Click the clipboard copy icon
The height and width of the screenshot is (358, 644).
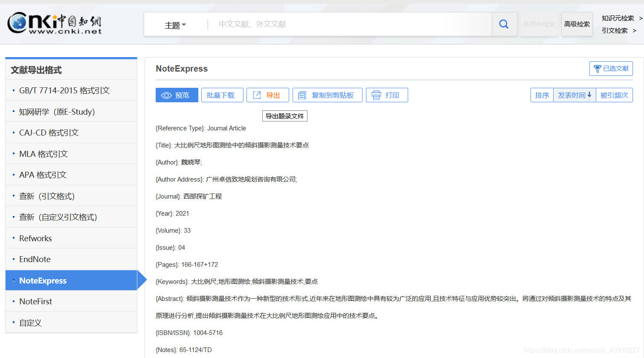pos(302,95)
